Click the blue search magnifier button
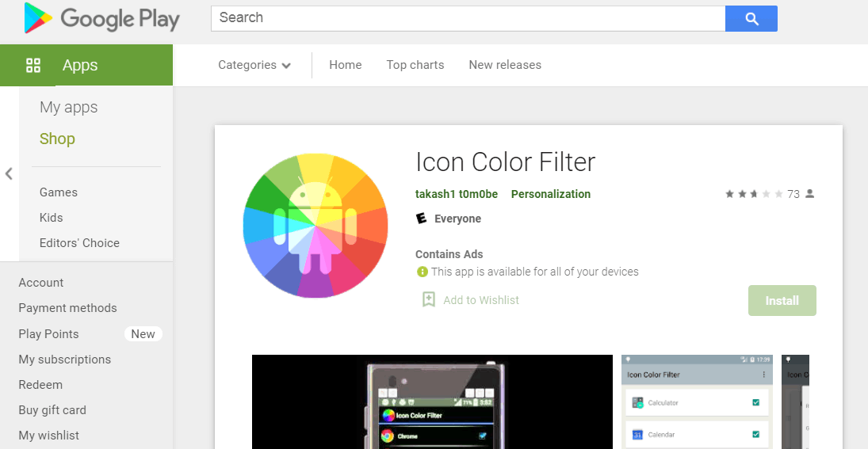The image size is (868, 449). (x=751, y=19)
